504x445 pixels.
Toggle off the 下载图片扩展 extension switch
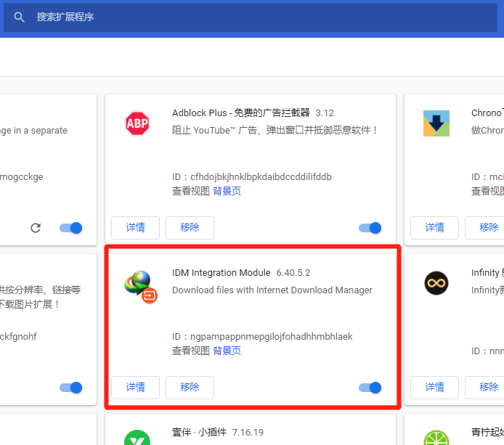(x=70, y=388)
